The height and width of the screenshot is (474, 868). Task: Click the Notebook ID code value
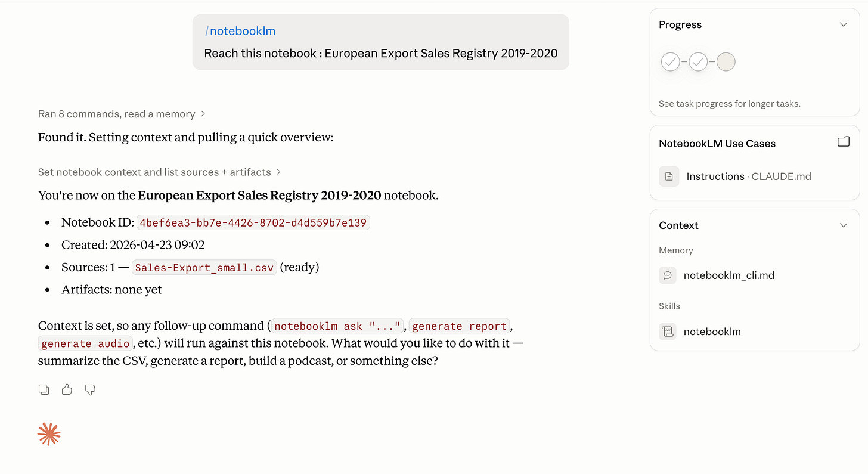253,222
